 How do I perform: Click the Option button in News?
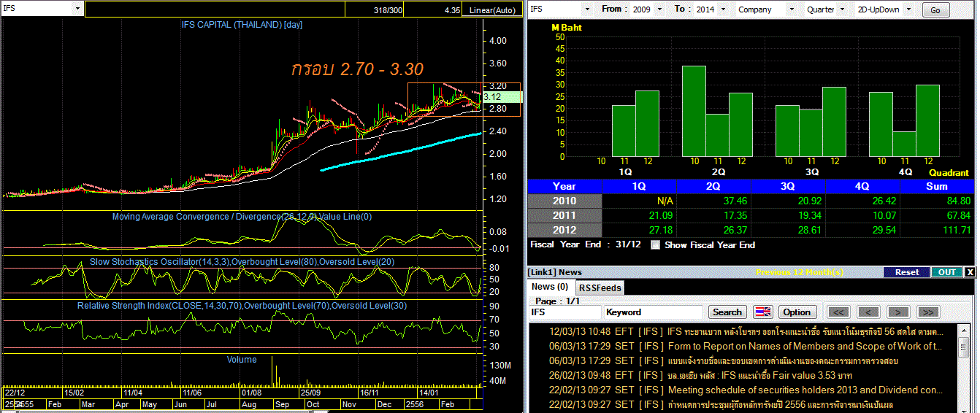(x=797, y=312)
